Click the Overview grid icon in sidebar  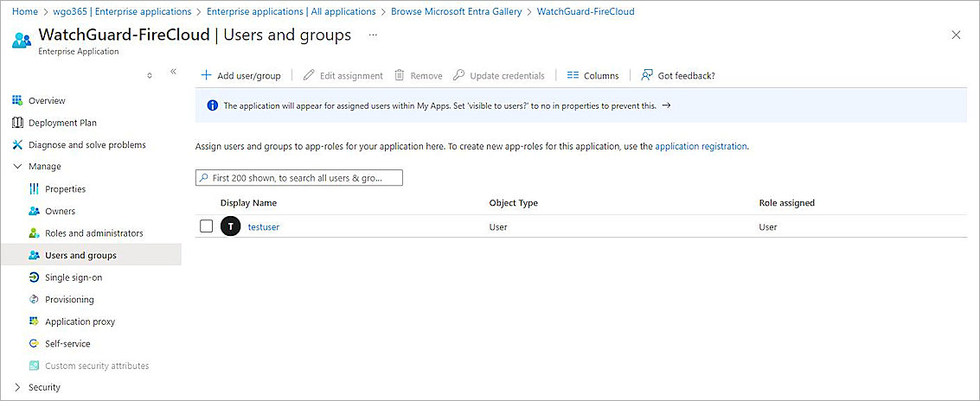coord(17,100)
